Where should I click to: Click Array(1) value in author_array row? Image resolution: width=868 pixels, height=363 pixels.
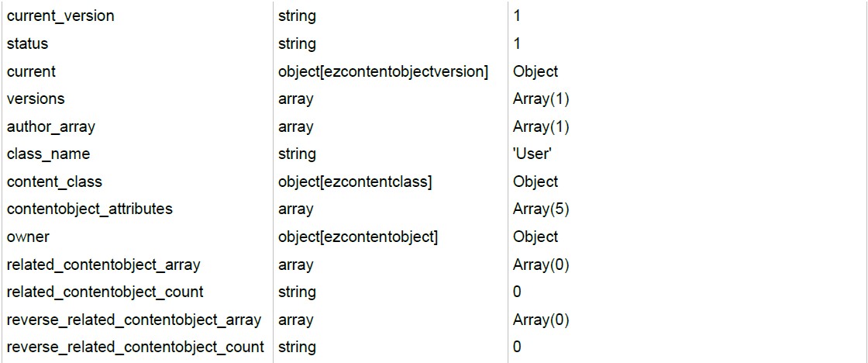[541, 127]
